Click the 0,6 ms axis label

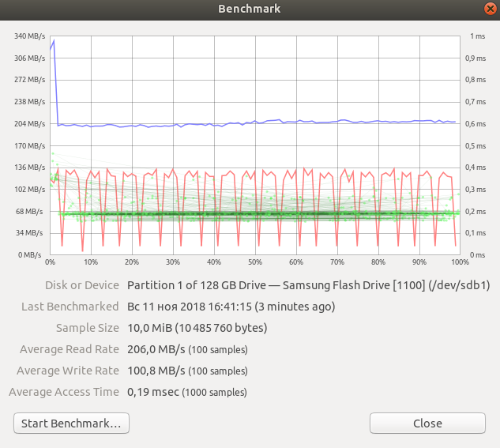point(476,124)
